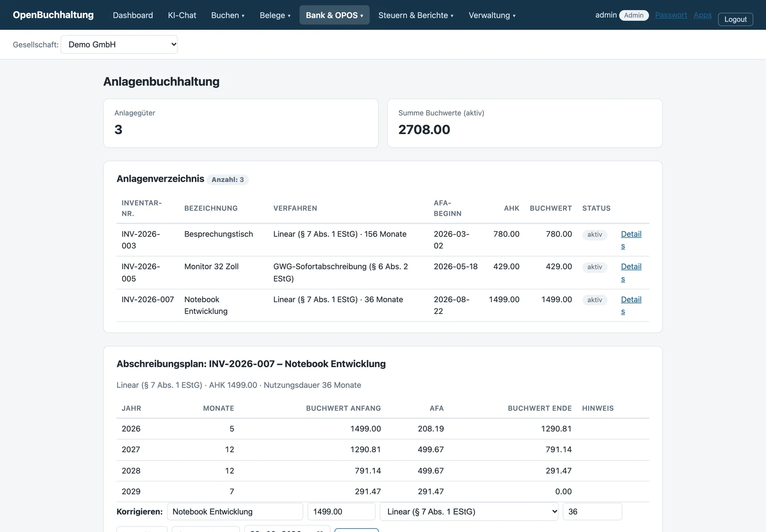Click the AHK field showing 1499.00

pos(342,512)
